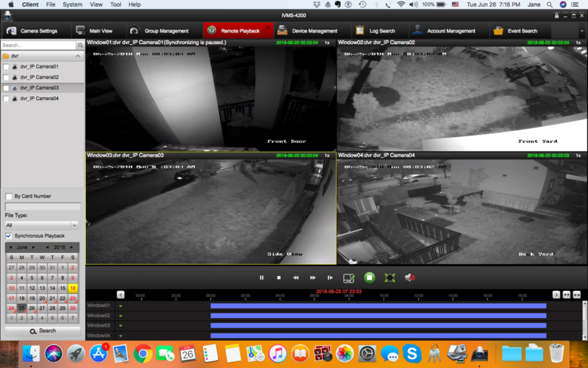Image resolution: width=588 pixels, height=368 pixels.
Task: Select June 26 in the calendar
Action: (x=32, y=308)
